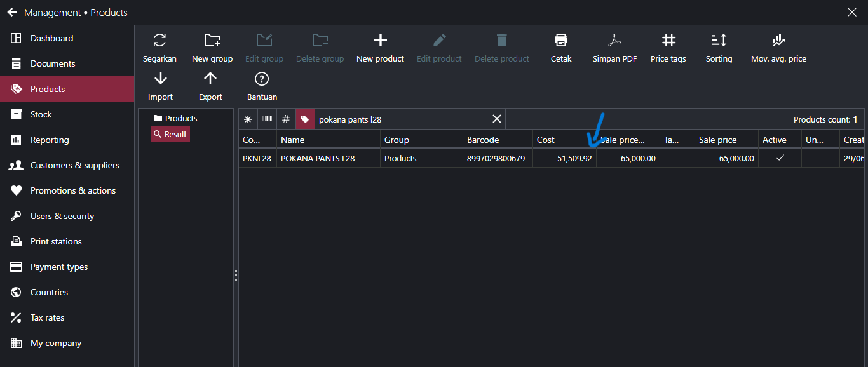Open Mov. avg. price tool

(778, 41)
